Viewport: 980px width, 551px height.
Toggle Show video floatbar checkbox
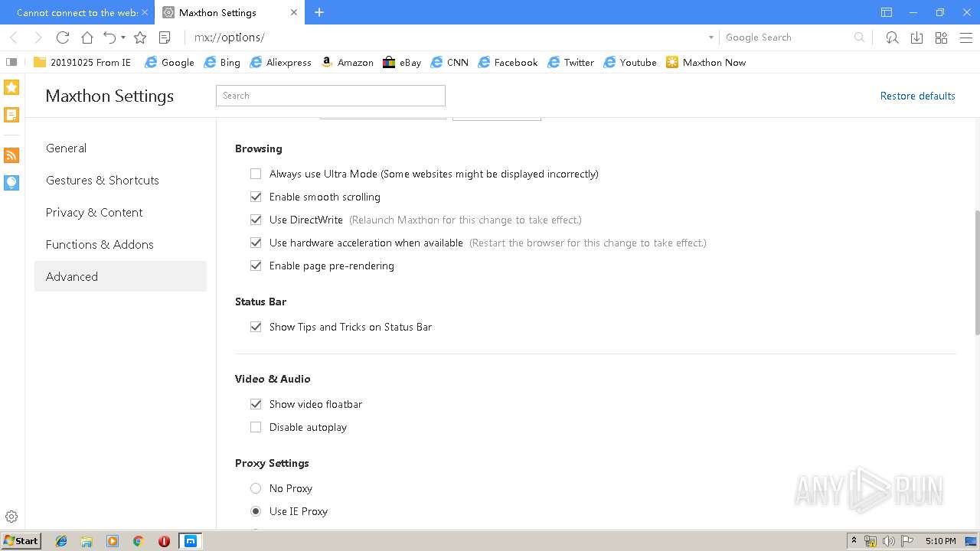[x=256, y=404]
